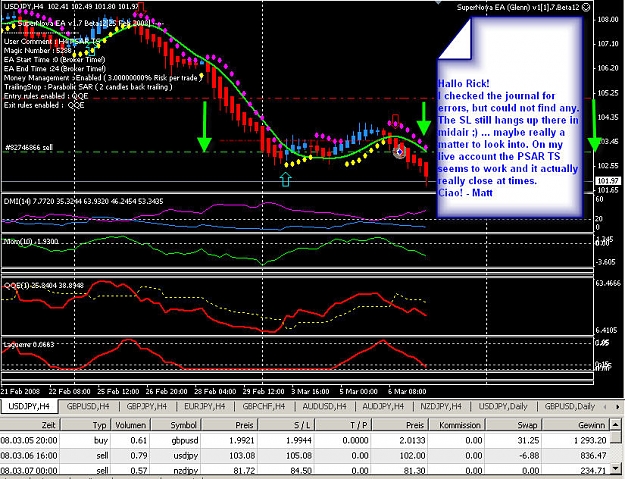Viewport: 625px width, 479px height.
Task: Click the chart shift triangle marker at top
Action: point(438,2)
